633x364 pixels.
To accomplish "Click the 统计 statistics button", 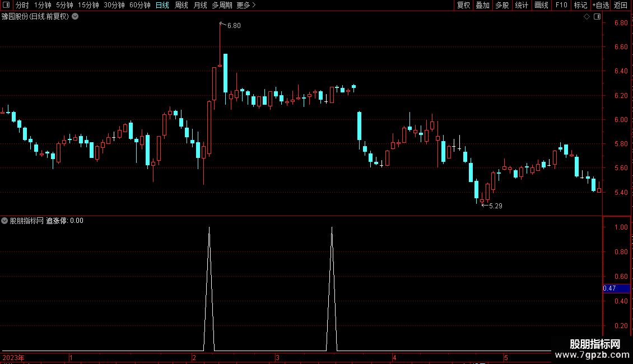I will point(522,5).
